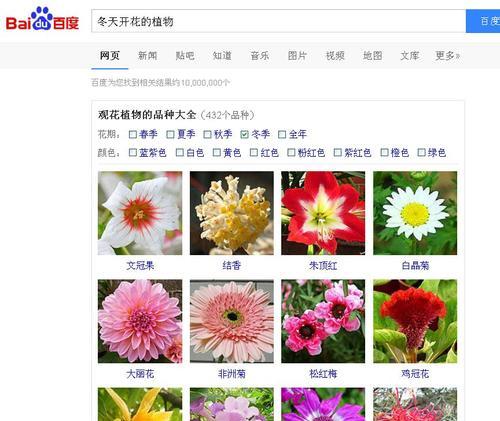Click the Baidu logo
The image size is (500, 421).
(x=42, y=20)
